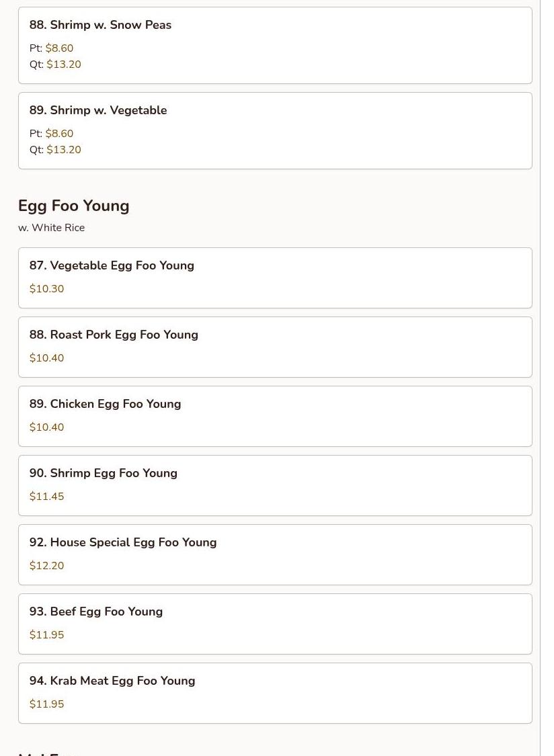Click Beef Egg Foo Young item

[96, 612]
